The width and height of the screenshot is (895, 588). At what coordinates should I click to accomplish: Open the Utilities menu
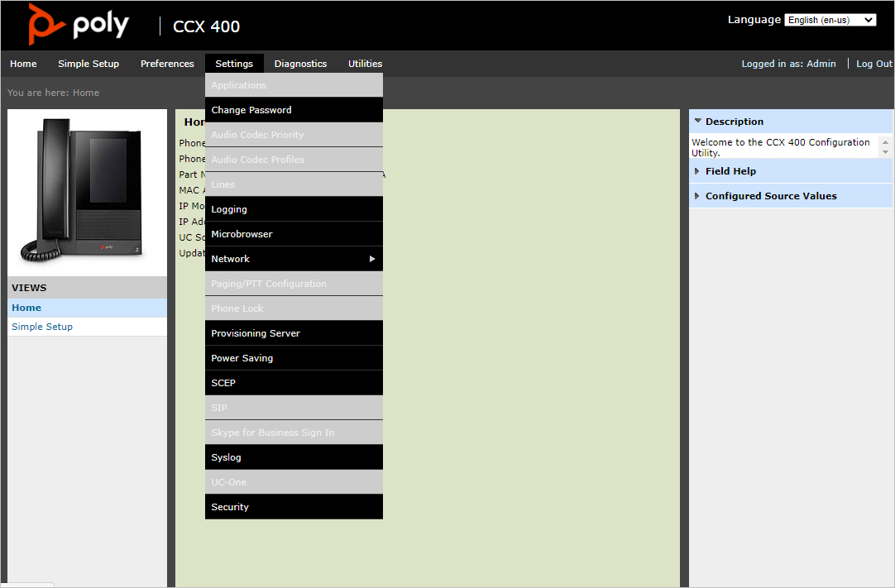[x=366, y=64]
